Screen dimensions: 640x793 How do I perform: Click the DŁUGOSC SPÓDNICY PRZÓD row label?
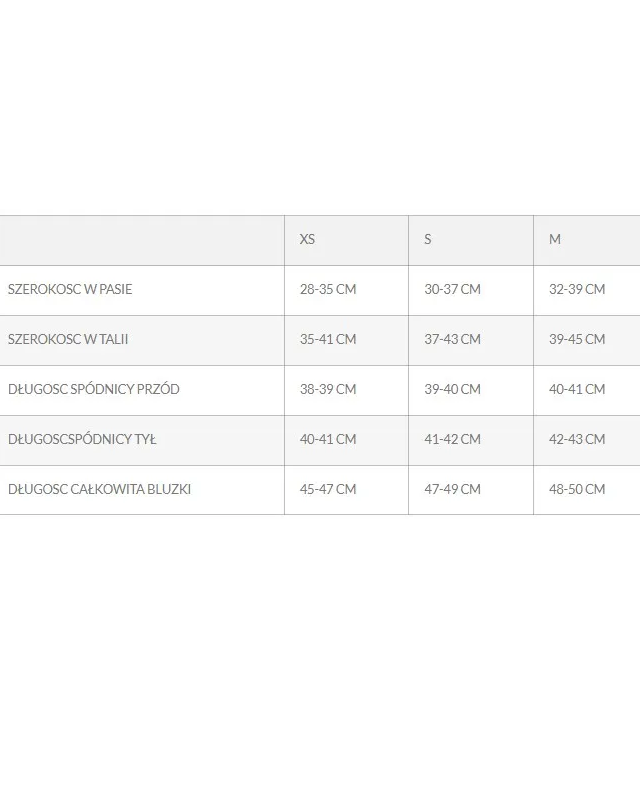[x=94, y=389]
